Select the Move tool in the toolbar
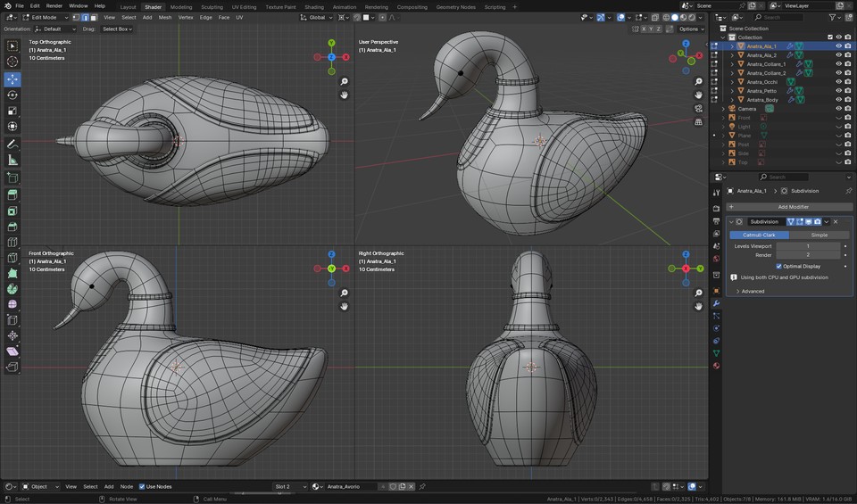This screenshot has height=504, width=857. (x=12, y=78)
